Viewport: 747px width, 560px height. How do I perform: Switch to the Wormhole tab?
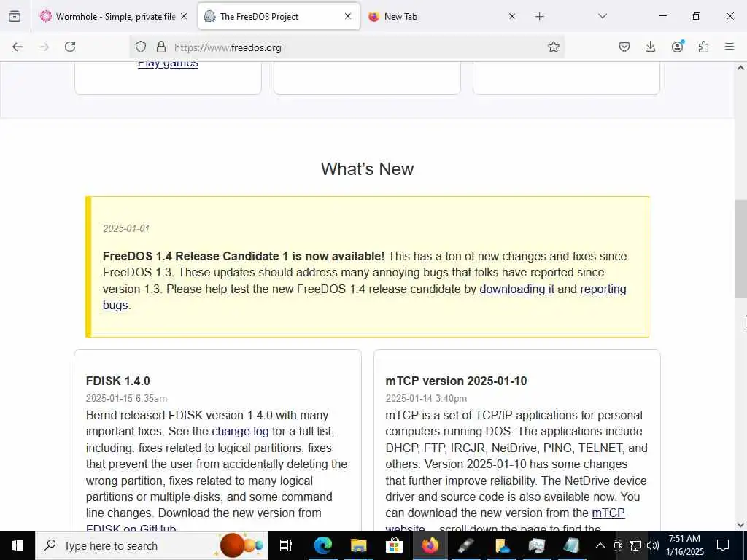pos(113,17)
